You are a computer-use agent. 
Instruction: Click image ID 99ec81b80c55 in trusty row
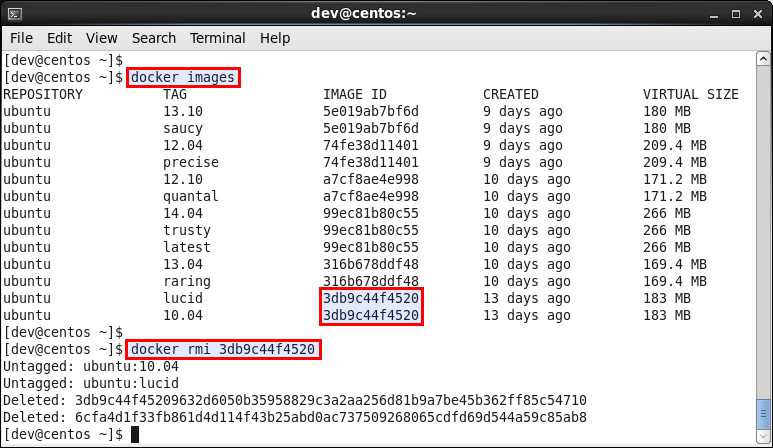(x=371, y=231)
